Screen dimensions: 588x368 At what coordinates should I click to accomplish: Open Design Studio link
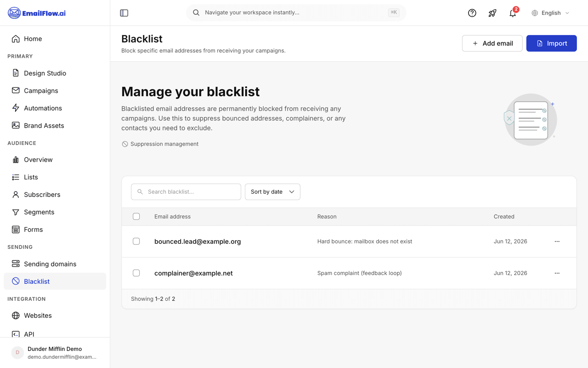[x=55, y=73]
